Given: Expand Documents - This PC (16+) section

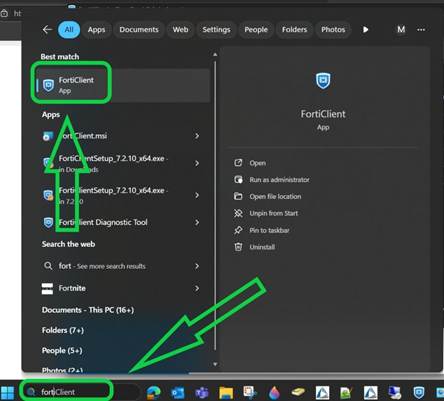Looking at the screenshot, I should (88, 310).
